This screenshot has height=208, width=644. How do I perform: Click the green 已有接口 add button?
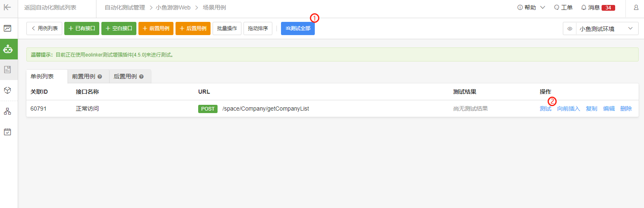[x=82, y=28]
